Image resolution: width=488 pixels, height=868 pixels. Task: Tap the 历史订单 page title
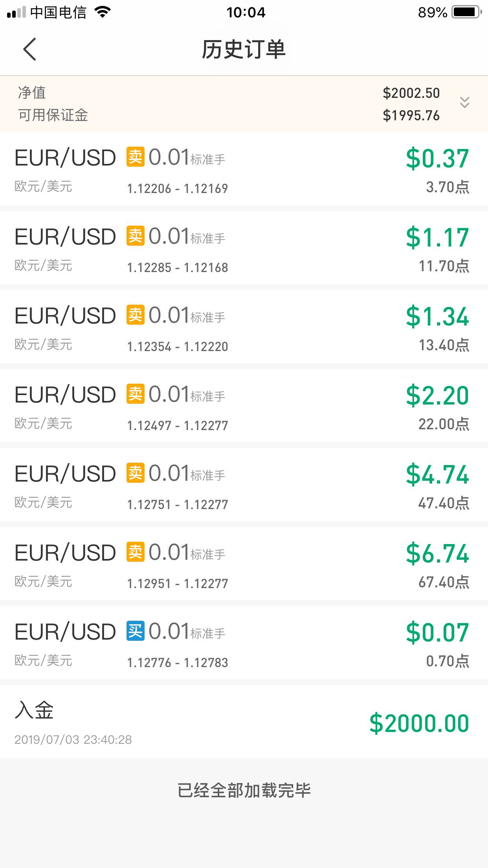244,50
